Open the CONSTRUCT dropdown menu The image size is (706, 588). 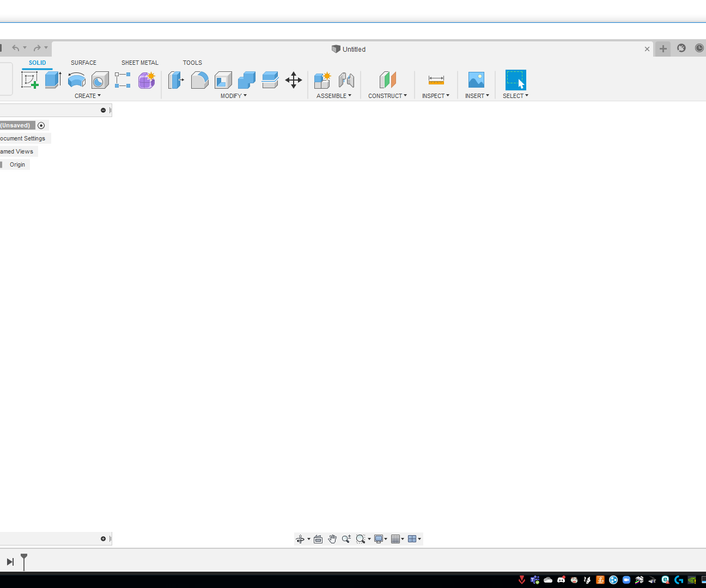pos(387,96)
